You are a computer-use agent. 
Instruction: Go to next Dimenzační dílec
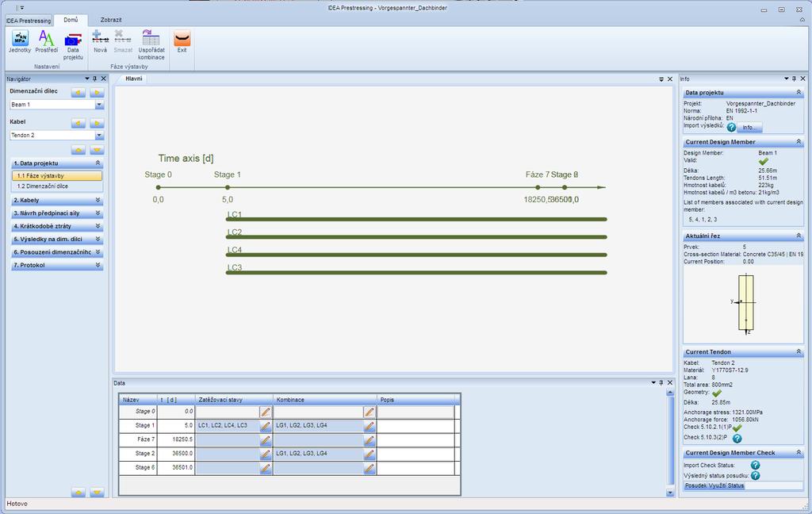click(97, 93)
